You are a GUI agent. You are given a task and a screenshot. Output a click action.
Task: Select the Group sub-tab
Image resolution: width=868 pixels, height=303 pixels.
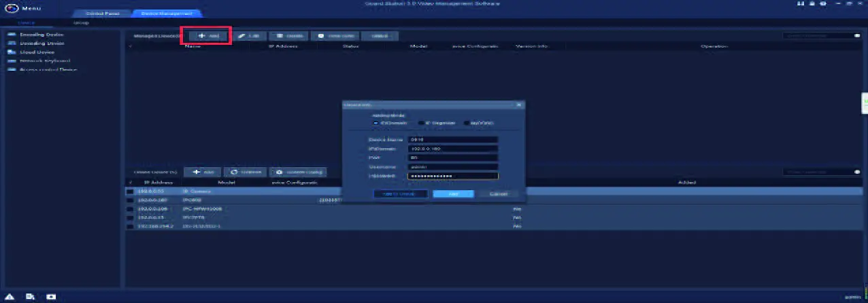pos(81,22)
